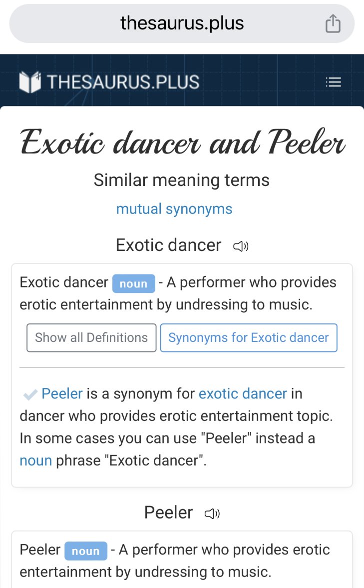The width and height of the screenshot is (364, 588).
Task: Click the noun badge next to Exotic dancer
Action: click(133, 283)
